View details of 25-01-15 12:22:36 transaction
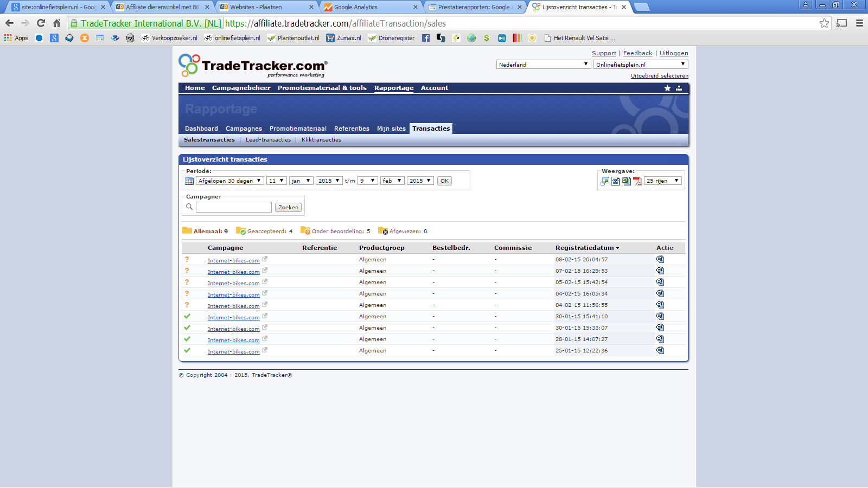The image size is (868, 488). 660,350
